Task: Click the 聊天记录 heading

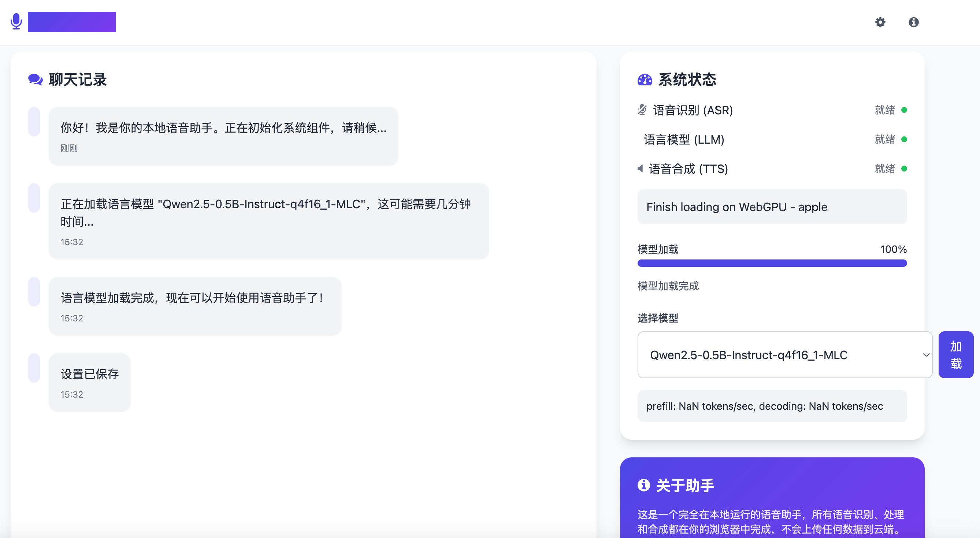Action: [x=78, y=80]
